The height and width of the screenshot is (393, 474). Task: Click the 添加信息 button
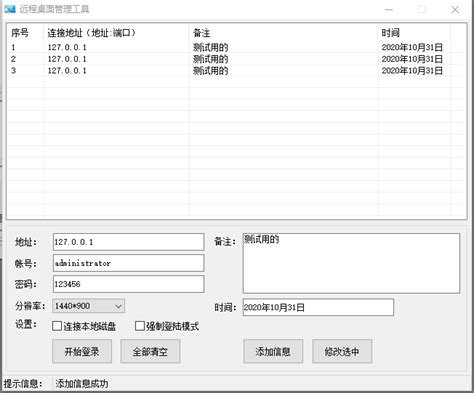273,351
